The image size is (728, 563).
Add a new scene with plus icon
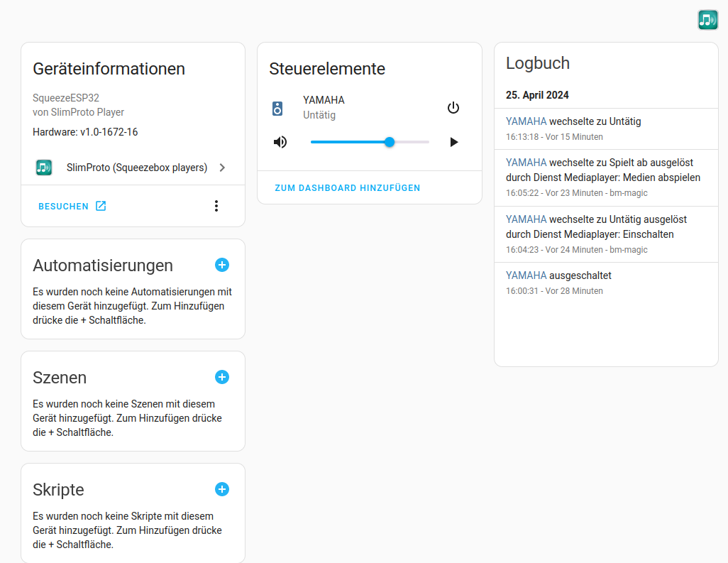pos(222,377)
